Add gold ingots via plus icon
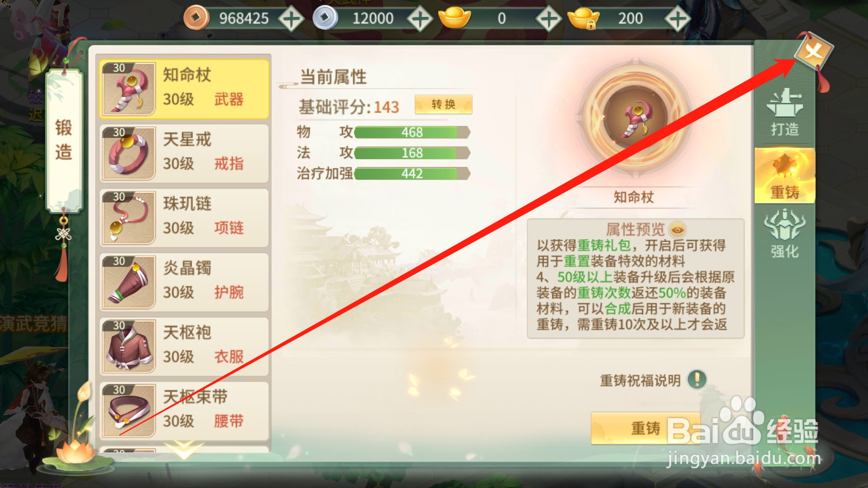868x488 pixels. (x=549, y=19)
